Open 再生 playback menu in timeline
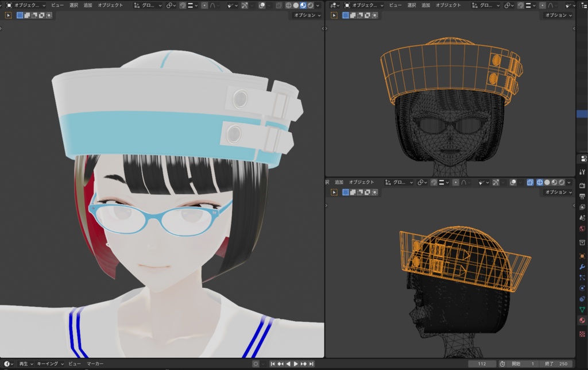588x370 pixels. 25,364
